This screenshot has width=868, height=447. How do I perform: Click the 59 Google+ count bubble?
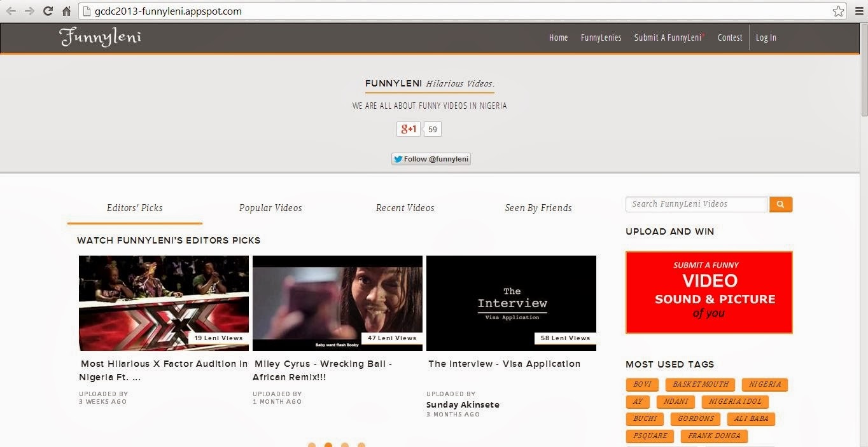tap(432, 129)
